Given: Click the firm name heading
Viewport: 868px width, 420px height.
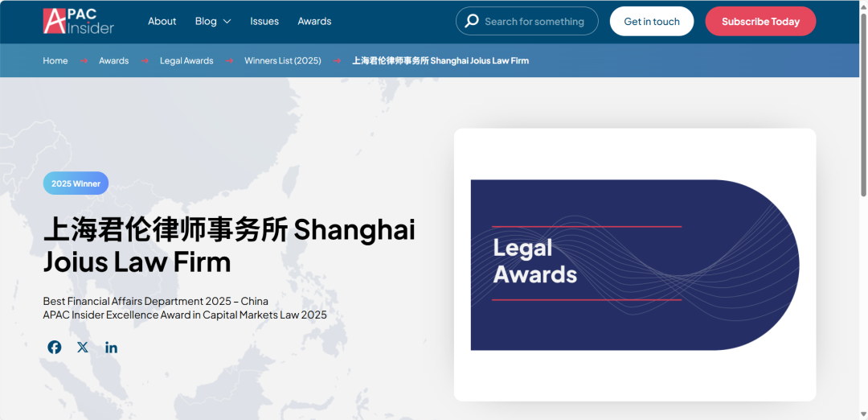Looking at the screenshot, I should pos(229,245).
